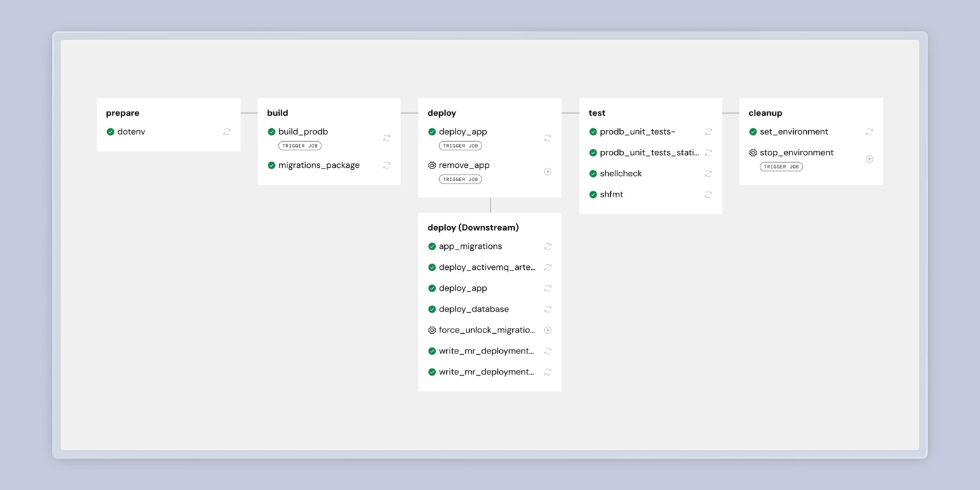Viewport: 980px width, 490px height.
Task: Retry the deploy_database downstream job
Action: [547, 310]
